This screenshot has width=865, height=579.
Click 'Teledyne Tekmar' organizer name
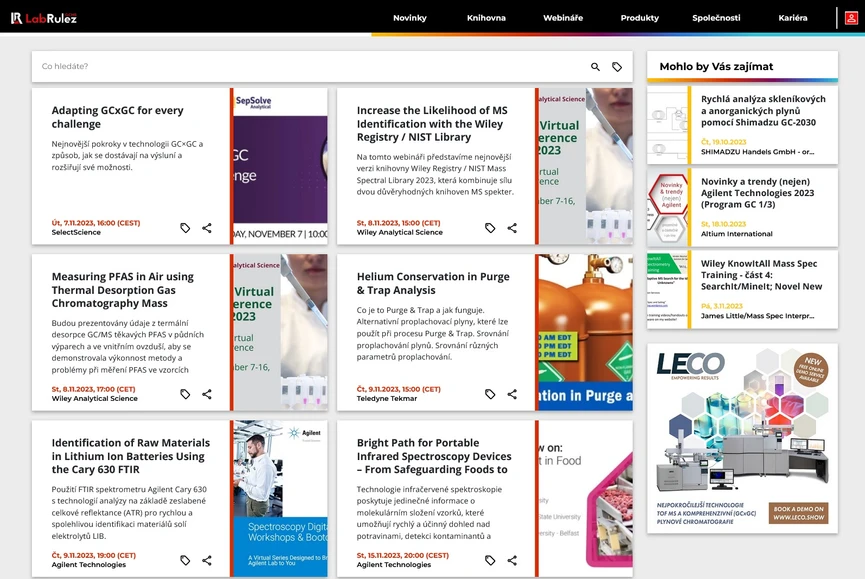(387, 399)
